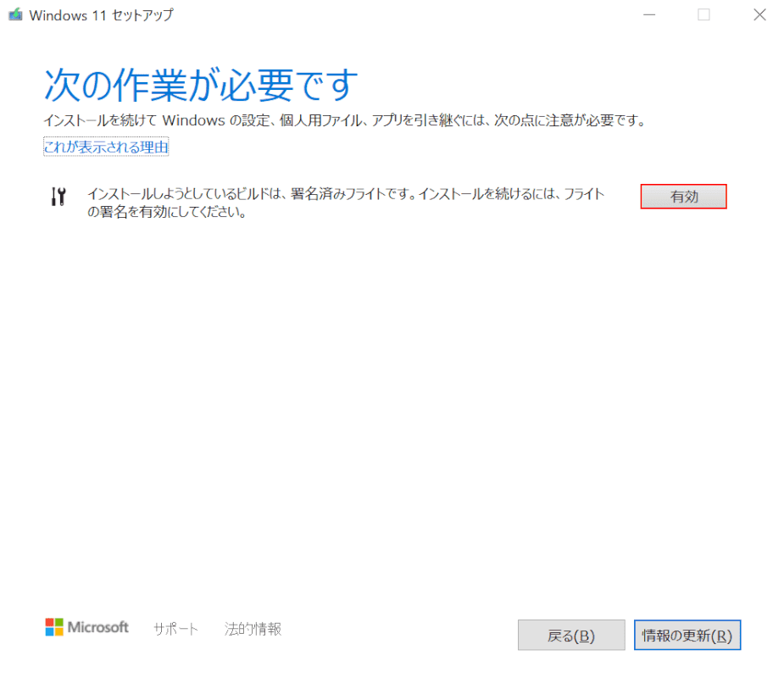Open the サポート link in footer
Screen dimensions: 784x678
[175, 629]
